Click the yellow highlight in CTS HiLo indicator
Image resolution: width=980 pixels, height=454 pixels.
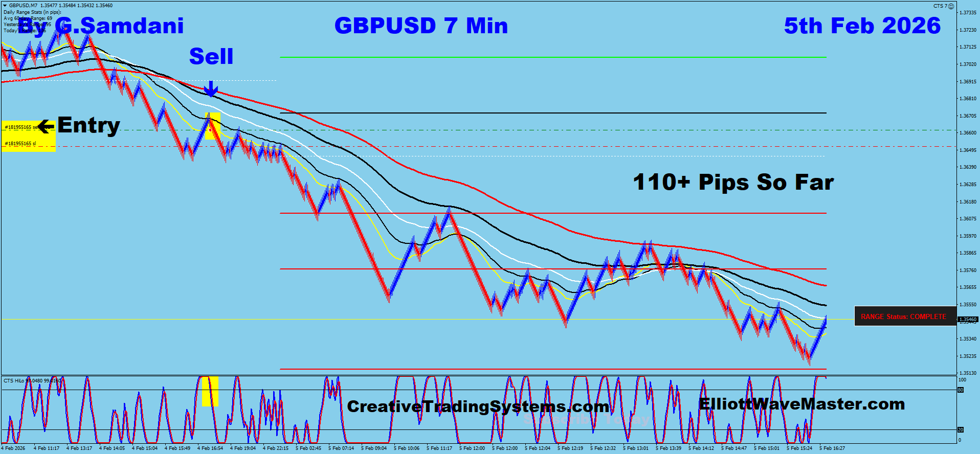(210, 391)
